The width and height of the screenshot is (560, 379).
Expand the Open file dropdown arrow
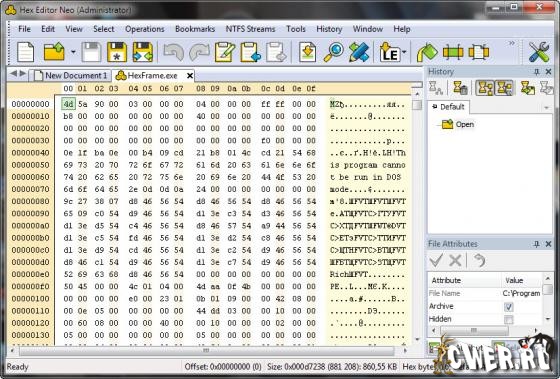(73, 53)
